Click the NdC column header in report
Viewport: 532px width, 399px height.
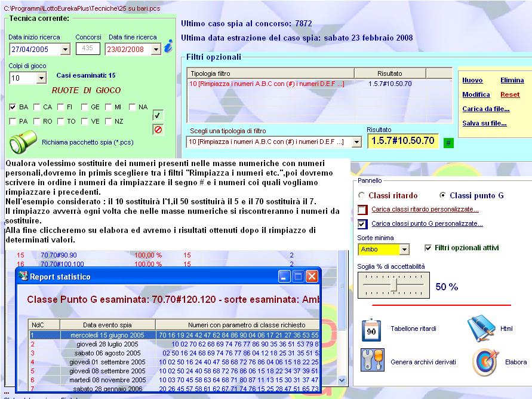pos(44,325)
